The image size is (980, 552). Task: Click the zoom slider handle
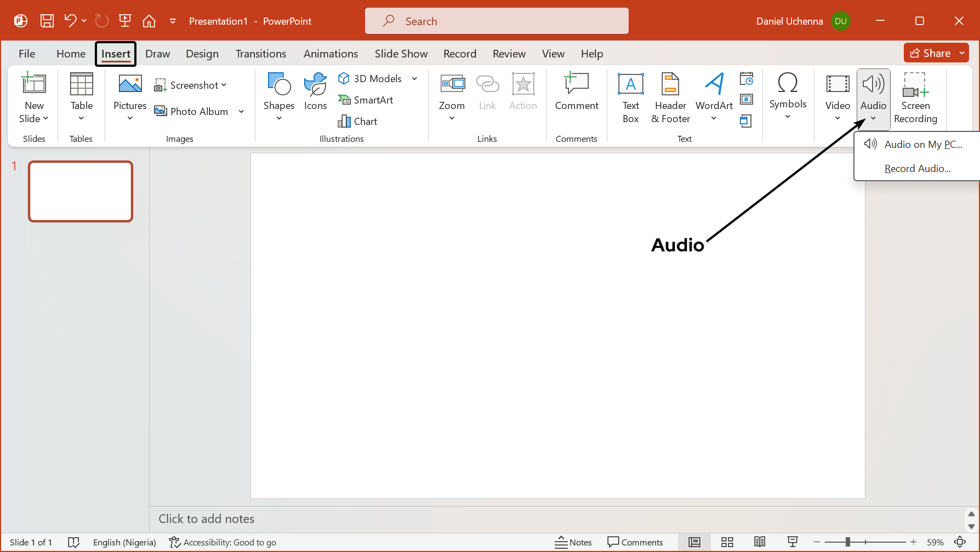click(847, 542)
